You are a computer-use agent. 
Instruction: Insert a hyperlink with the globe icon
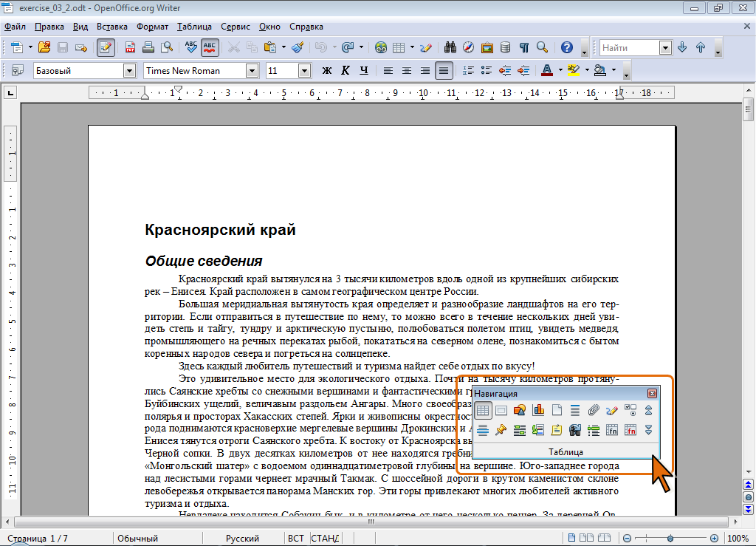380,47
